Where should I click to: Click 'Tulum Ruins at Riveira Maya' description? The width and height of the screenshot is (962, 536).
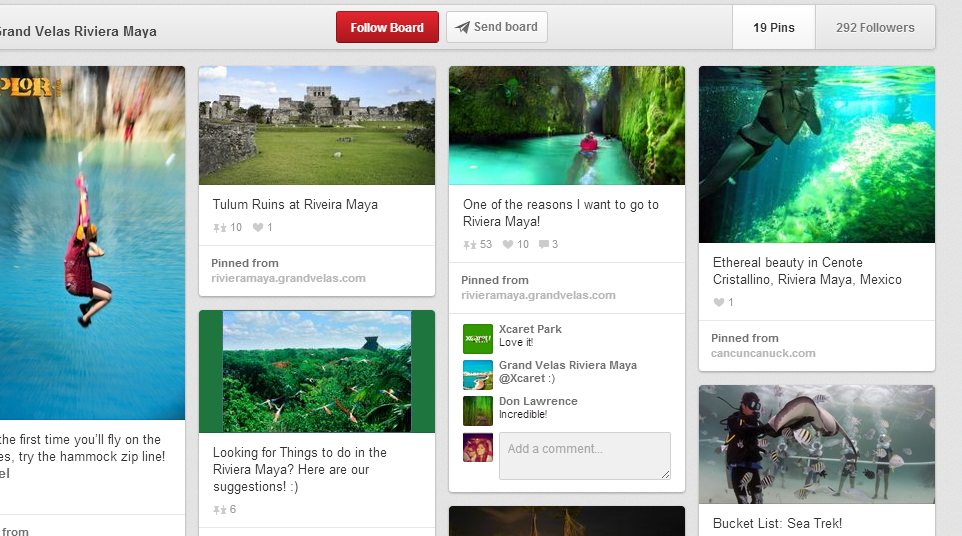(295, 205)
